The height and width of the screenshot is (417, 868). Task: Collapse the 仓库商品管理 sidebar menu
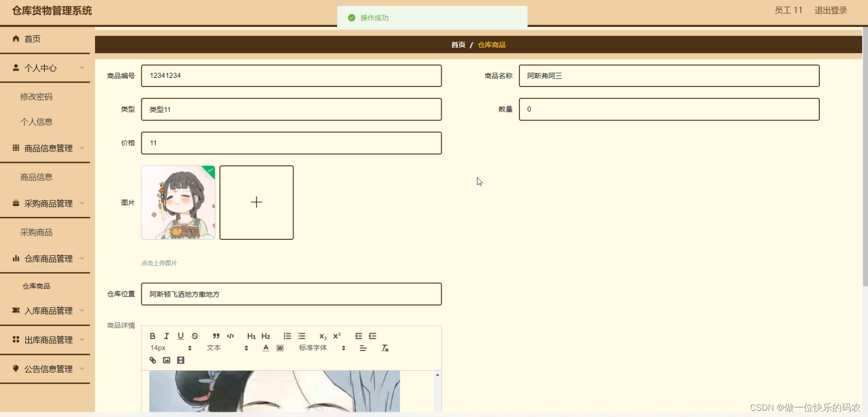[x=45, y=259]
